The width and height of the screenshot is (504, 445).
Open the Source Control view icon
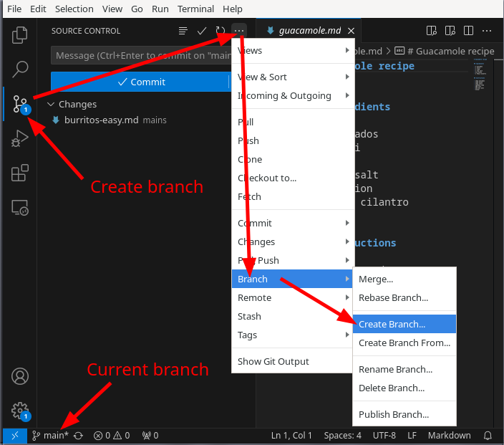pos(19,104)
